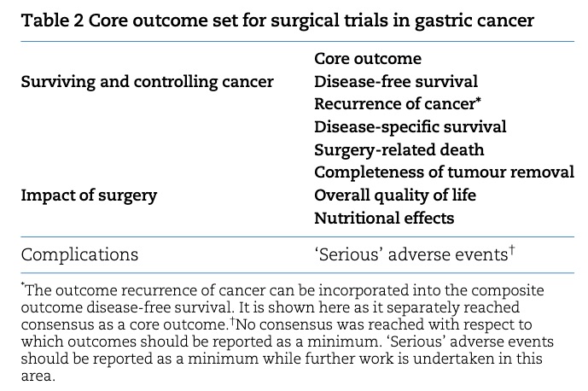Click footnote asterisk before 'The outcome recurrence'
The width and height of the screenshot is (588, 391).
pos(22,285)
